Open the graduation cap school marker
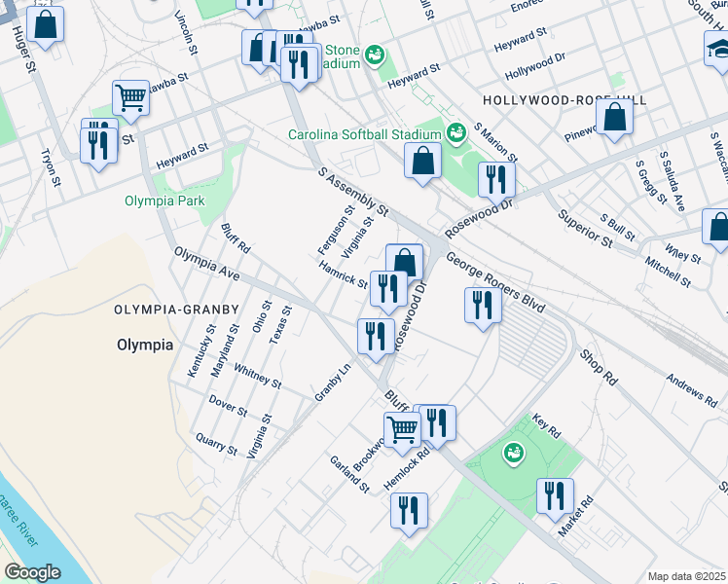 (x=717, y=52)
